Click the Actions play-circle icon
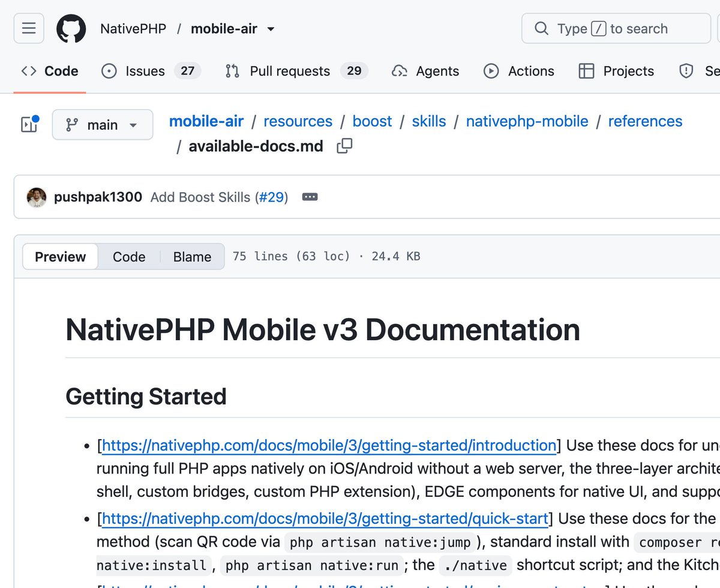 [x=491, y=71]
